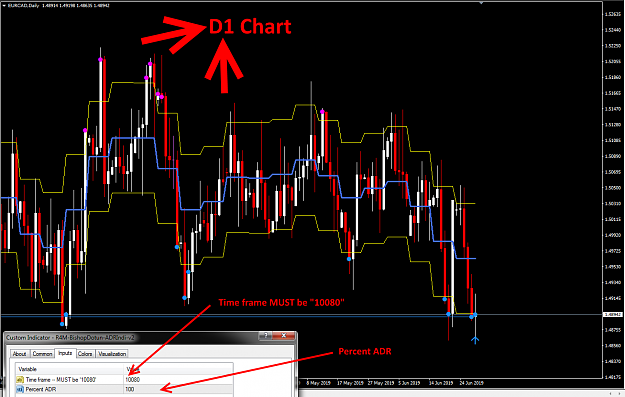This screenshot has width=625, height=397.
Task: Switch to the Visualization tab
Action: (112, 354)
